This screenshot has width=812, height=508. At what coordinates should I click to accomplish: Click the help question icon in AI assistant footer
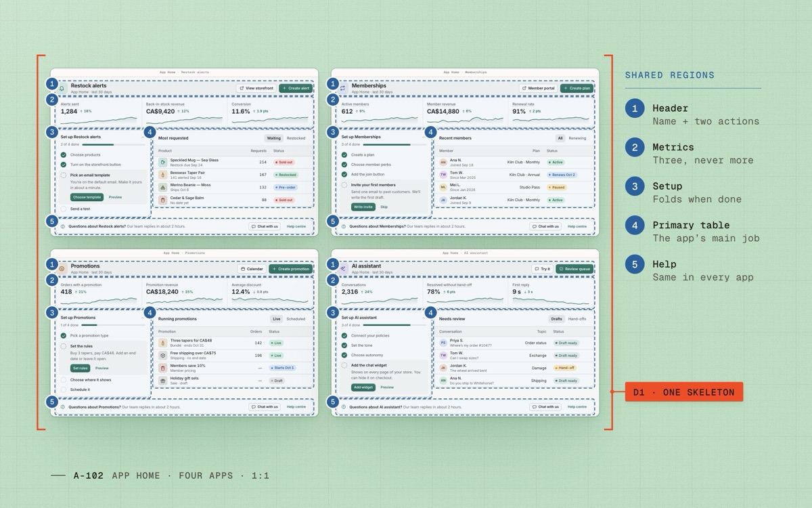pyautogui.click(x=344, y=407)
